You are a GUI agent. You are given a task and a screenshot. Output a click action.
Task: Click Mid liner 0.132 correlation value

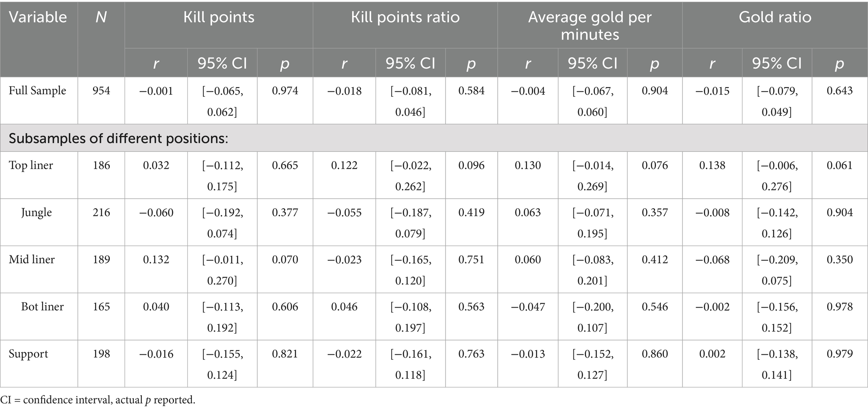[156, 260]
